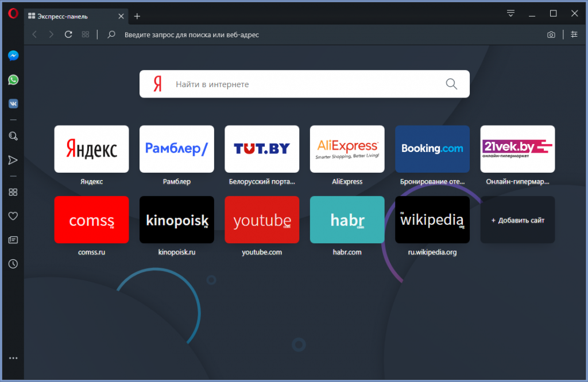The height and width of the screenshot is (382, 588).
Task: Open Facebook Messenger in sidebar
Action: [x=13, y=56]
